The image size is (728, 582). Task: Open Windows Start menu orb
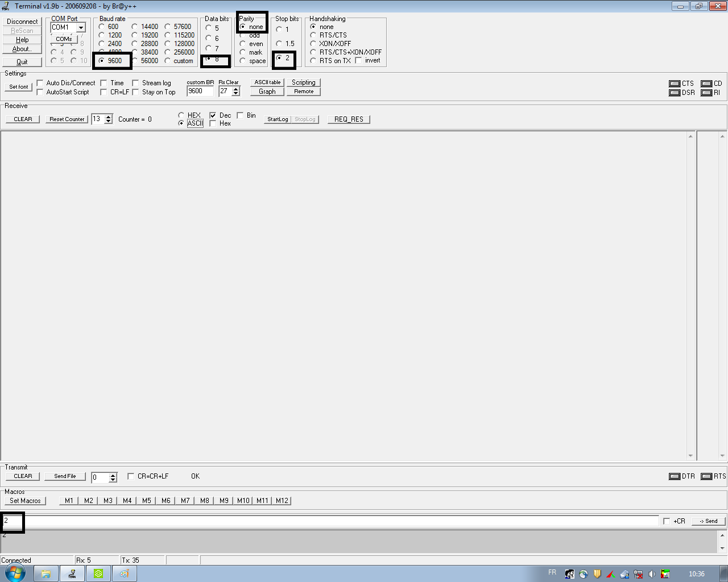click(x=15, y=573)
